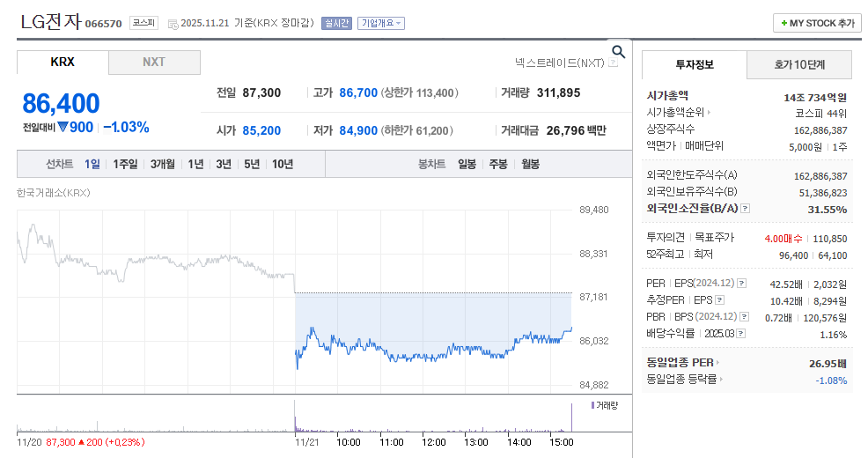This screenshot has height=458, width=868.
Task: Show 주봉 candlestick chart
Action: point(498,164)
